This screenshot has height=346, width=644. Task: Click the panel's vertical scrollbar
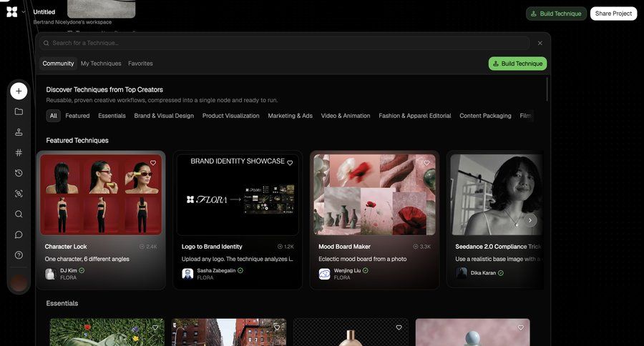click(547, 89)
